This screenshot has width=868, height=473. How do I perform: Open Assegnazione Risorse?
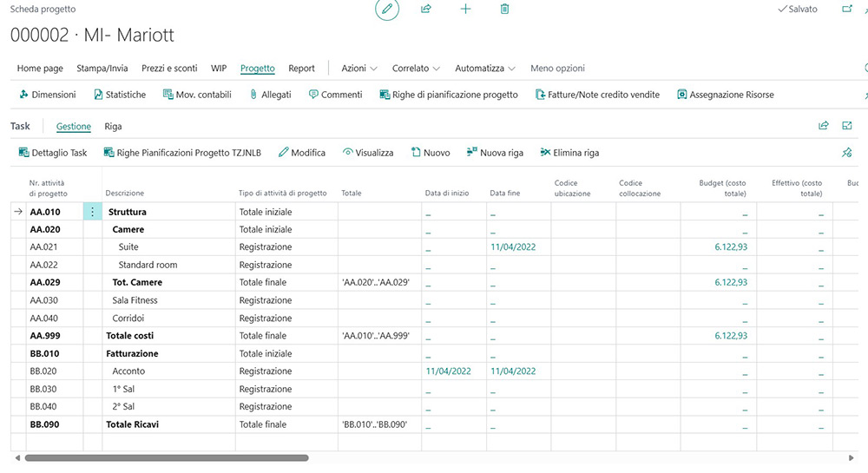coord(725,95)
